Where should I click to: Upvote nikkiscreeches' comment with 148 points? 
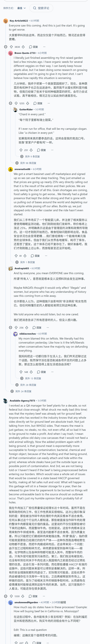coord(21,372)
